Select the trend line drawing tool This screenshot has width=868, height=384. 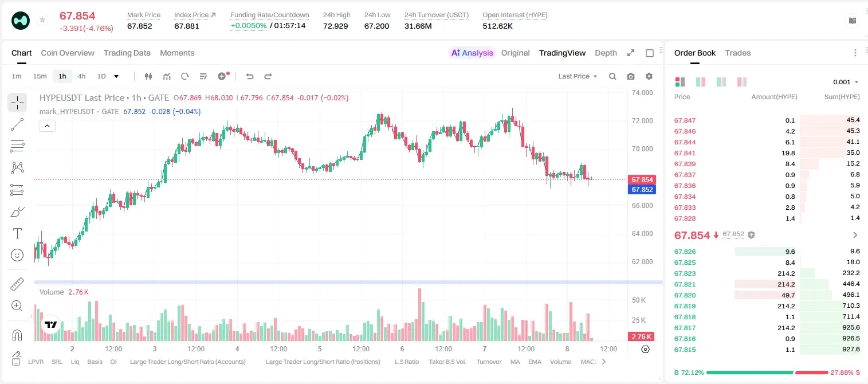click(x=17, y=124)
